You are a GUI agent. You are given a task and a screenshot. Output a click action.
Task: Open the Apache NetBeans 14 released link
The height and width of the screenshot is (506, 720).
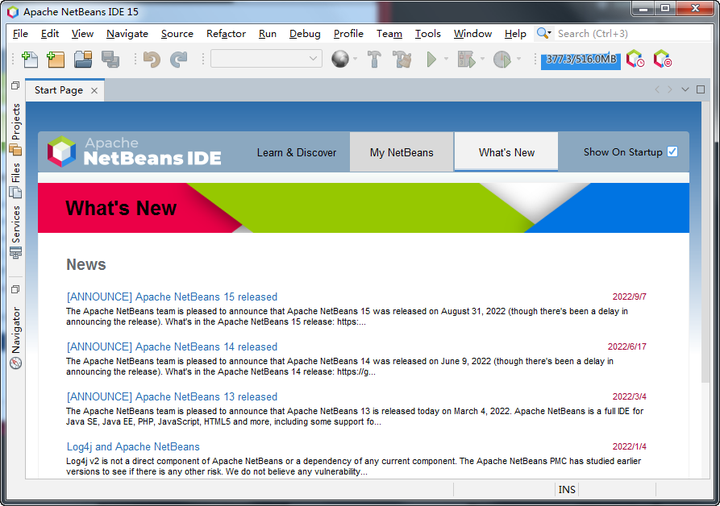coord(172,347)
